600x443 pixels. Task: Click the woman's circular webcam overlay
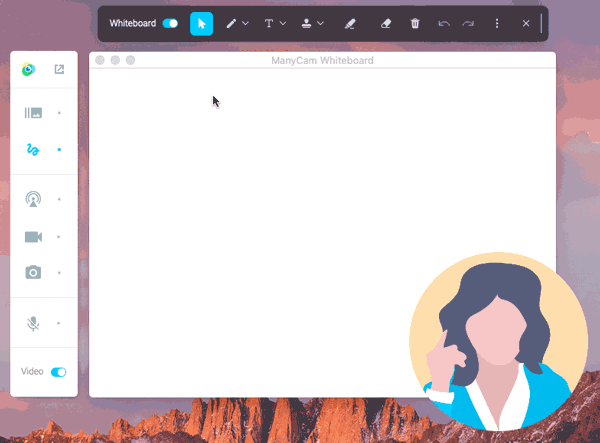pyautogui.click(x=498, y=342)
